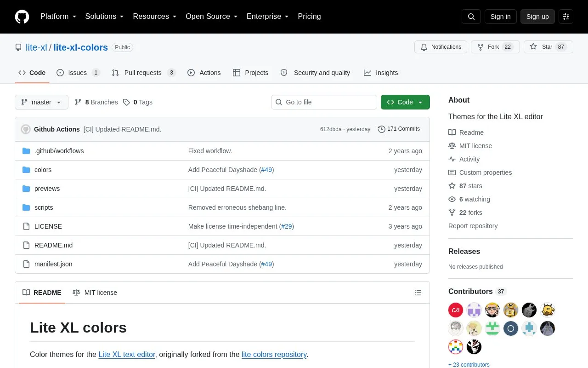Open the .github/workflows folder

click(x=59, y=151)
